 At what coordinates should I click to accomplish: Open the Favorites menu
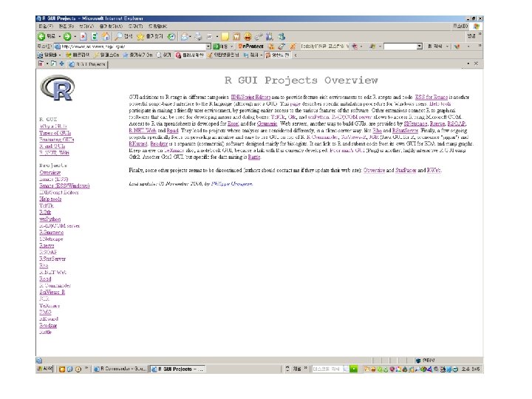111,26
